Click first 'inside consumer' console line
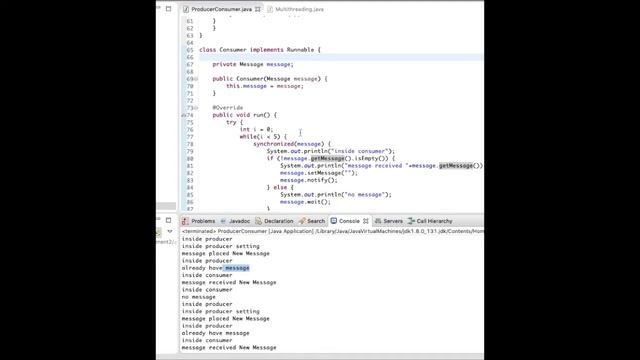This screenshot has width=640, height=360. [207, 275]
